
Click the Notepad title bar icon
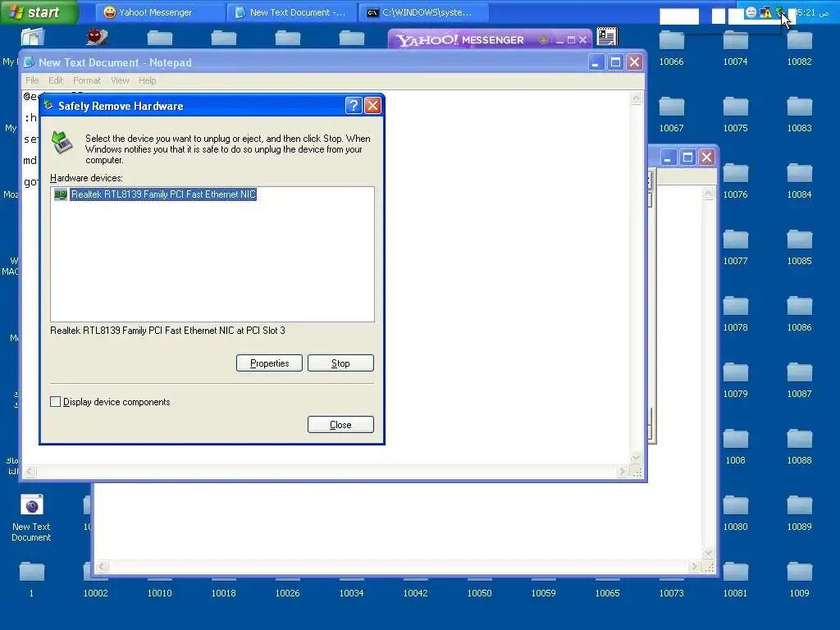tap(30, 62)
